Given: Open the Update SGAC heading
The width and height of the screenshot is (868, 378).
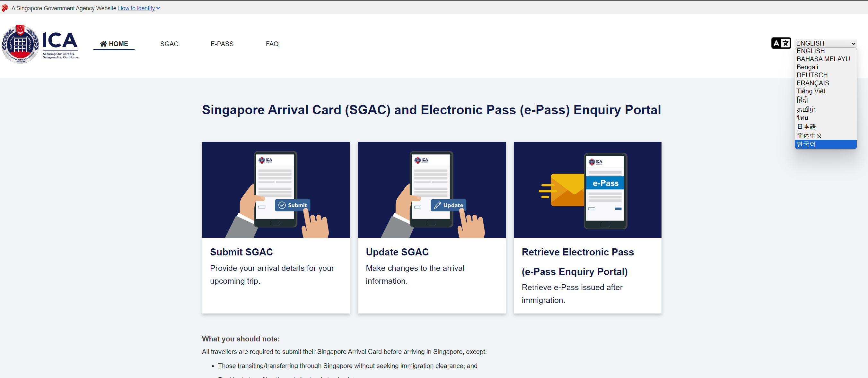Looking at the screenshot, I should point(397,252).
